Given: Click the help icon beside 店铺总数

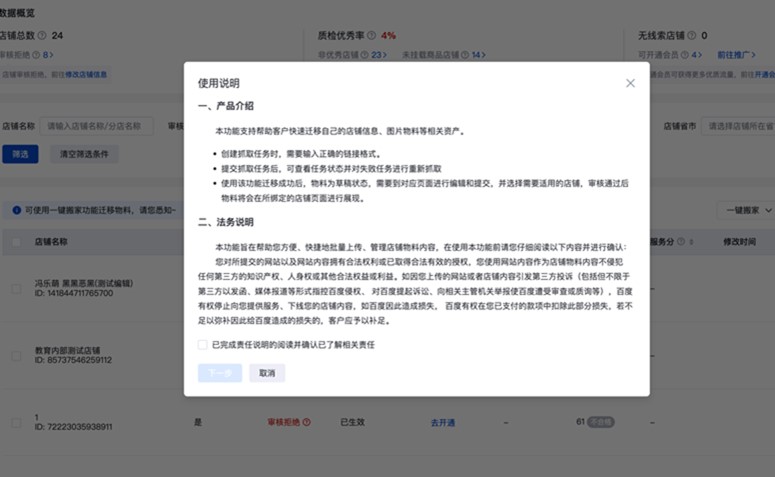Looking at the screenshot, I should [x=42, y=35].
